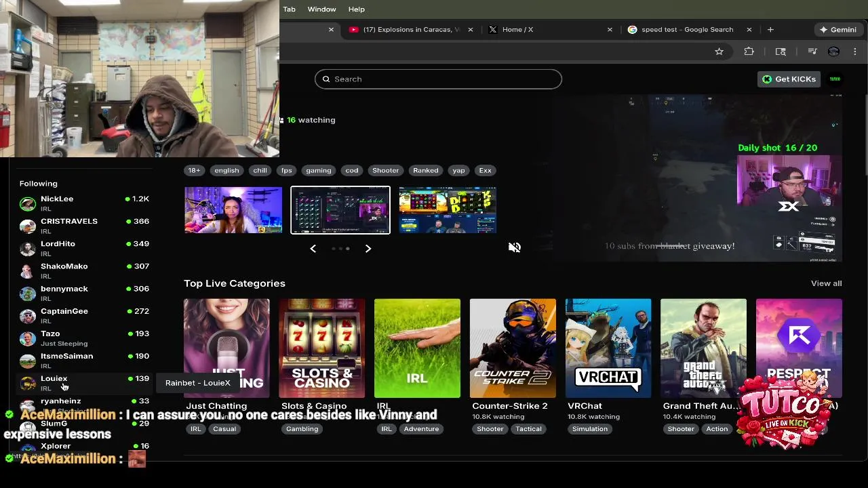
Task: Open View all live categories
Action: pyautogui.click(x=826, y=283)
